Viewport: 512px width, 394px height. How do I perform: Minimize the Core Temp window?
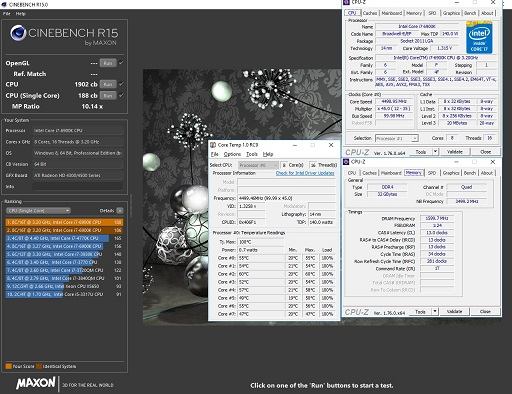[295, 145]
